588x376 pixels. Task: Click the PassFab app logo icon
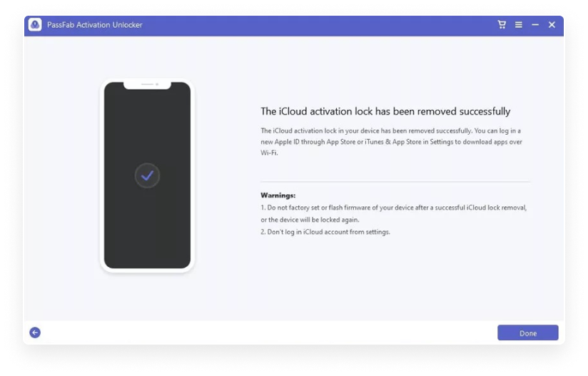coord(35,25)
